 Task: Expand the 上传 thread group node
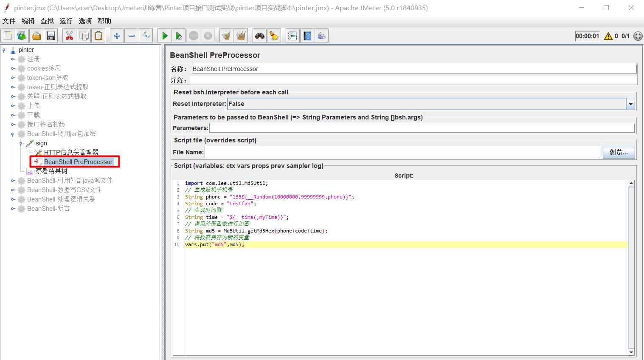coord(13,106)
